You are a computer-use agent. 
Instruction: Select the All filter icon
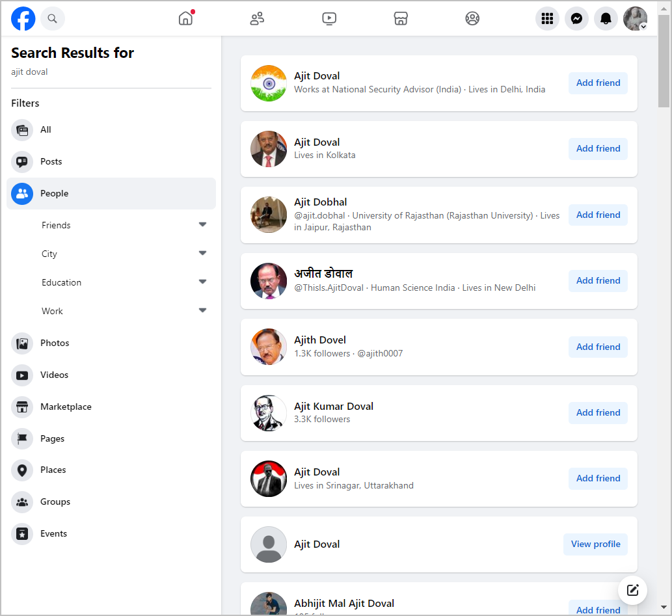(x=22, y=130)
